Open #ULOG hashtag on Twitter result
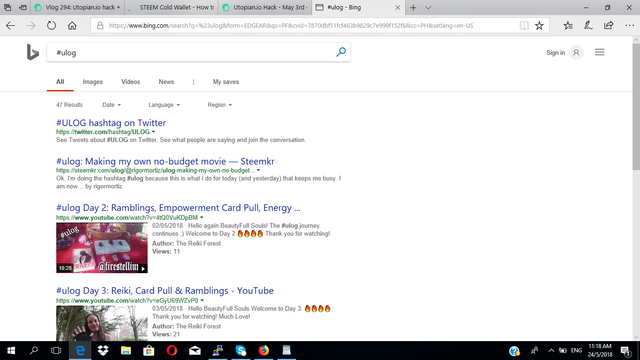Viewport: 640px width, 360px height. pyautogui.click(x=111, y=123)
